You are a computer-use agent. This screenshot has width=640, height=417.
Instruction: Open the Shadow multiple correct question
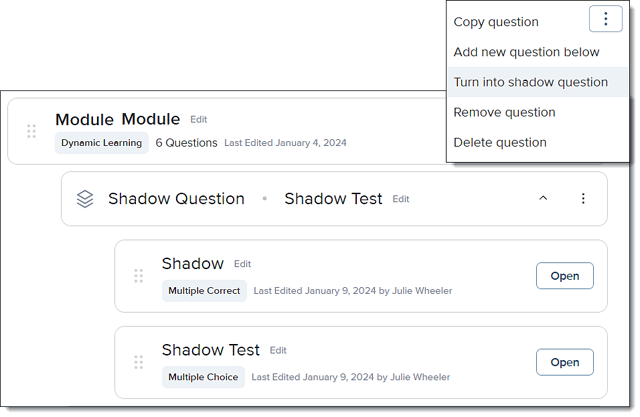pos(564,276)
